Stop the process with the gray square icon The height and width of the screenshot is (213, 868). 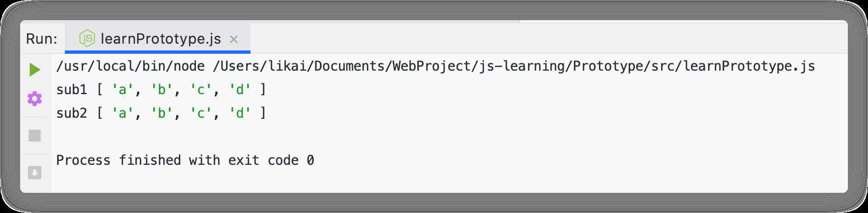pyautogui.click(x=35, y=136)
